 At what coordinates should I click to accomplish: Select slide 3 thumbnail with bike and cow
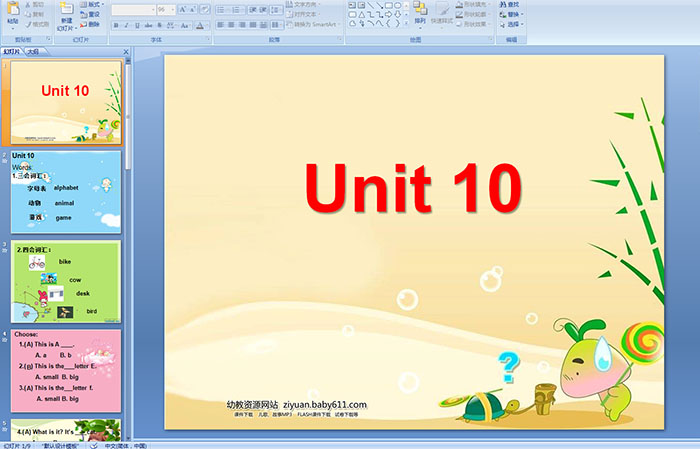tap(66, 282)
